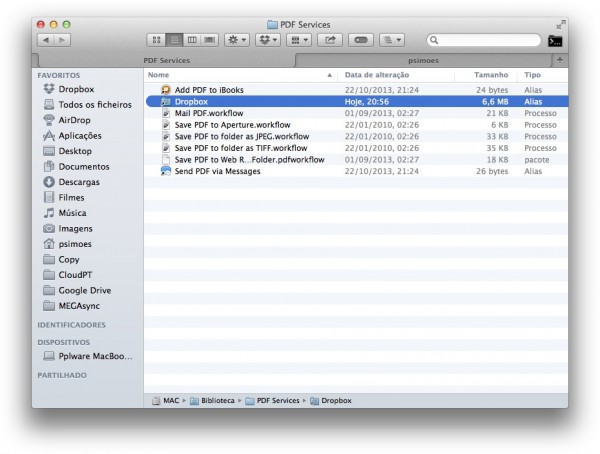Open the MEGAsync folder in sidebar
The width and height of the screenshot is (600, 454).
coord(72,306)
